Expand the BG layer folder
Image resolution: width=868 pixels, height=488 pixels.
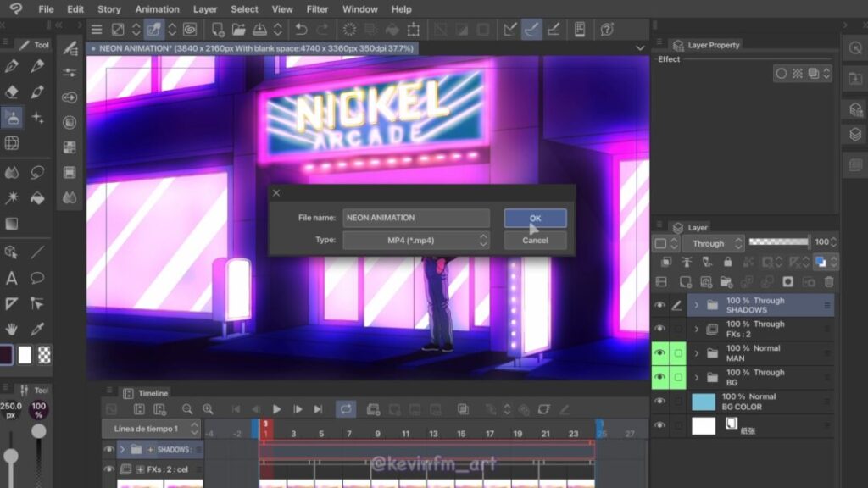point(697,377)
